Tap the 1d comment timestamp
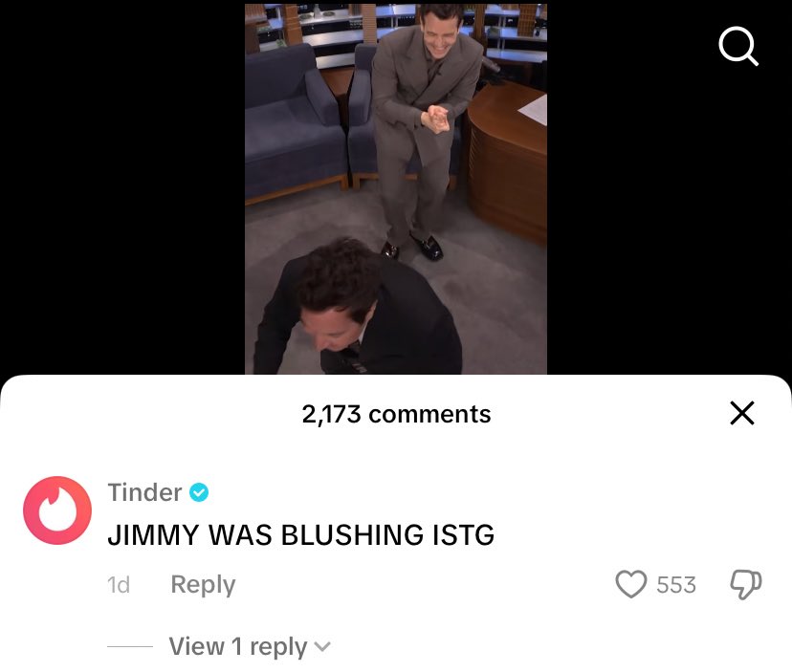This screenshot has height=672, width=792. [x=119, y=585]
